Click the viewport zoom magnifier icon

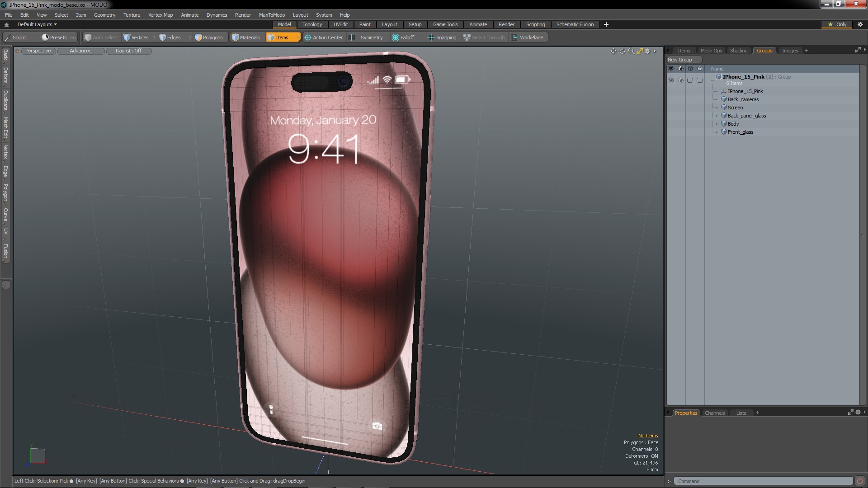click(631, 51)
